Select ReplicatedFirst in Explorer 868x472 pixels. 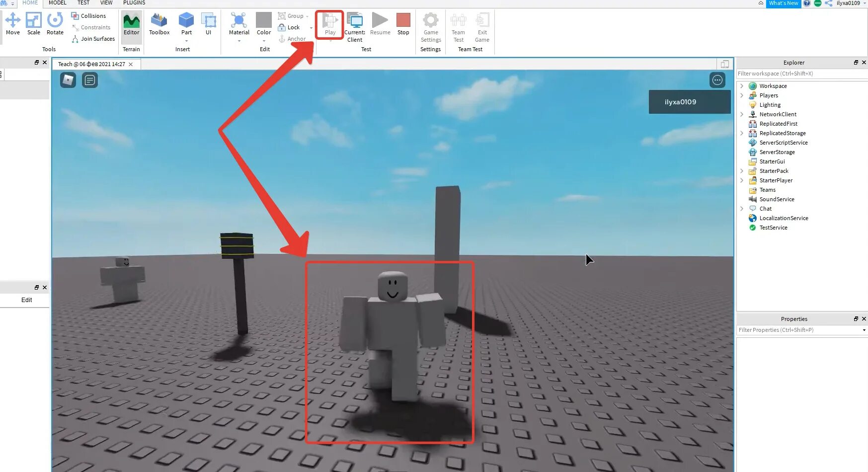click(x=778, y=124)
